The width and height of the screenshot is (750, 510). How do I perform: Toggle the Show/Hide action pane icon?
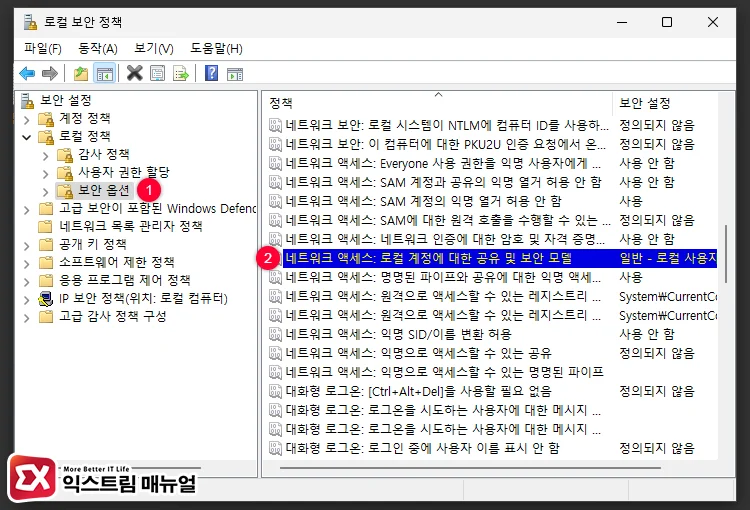(x=235, y=74)
